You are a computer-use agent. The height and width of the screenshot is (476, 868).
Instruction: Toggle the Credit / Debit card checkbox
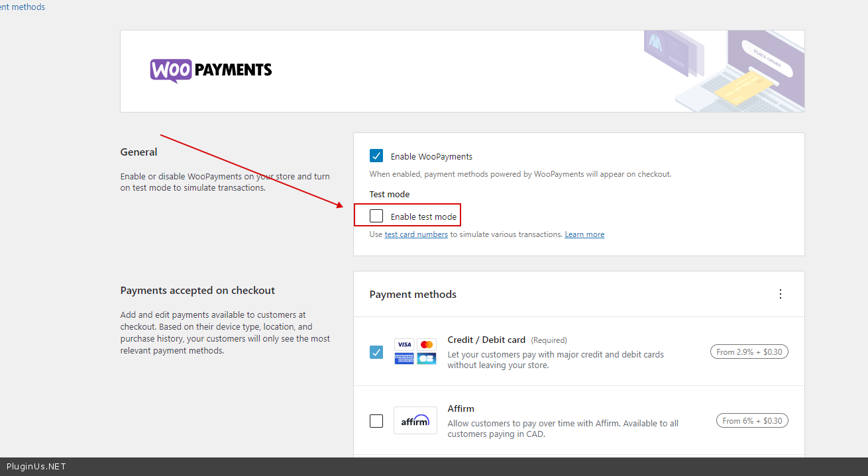click(376, 352)
